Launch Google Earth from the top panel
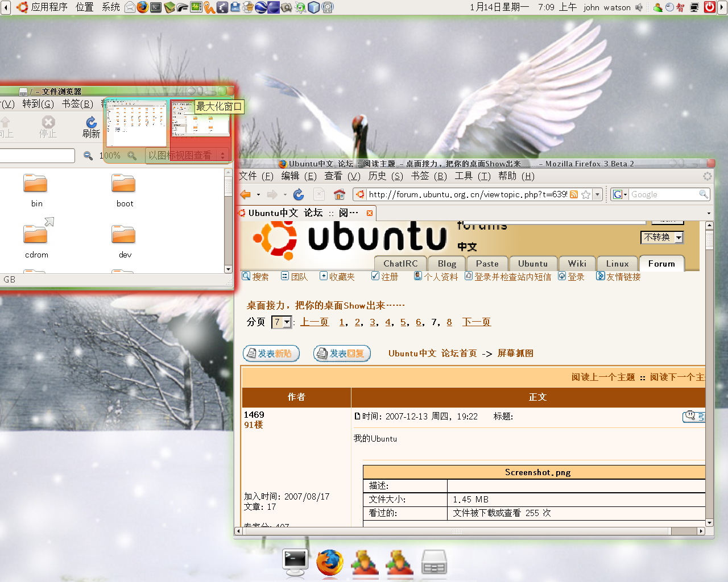This screenshot has width=728, height=582. (x=260, y=7)
